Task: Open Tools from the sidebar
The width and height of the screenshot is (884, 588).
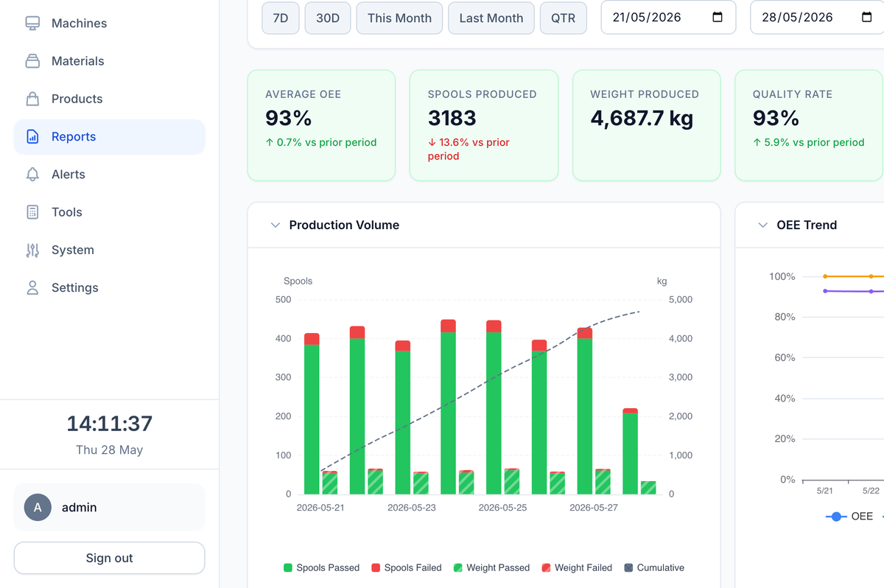Action: [109, 212]
